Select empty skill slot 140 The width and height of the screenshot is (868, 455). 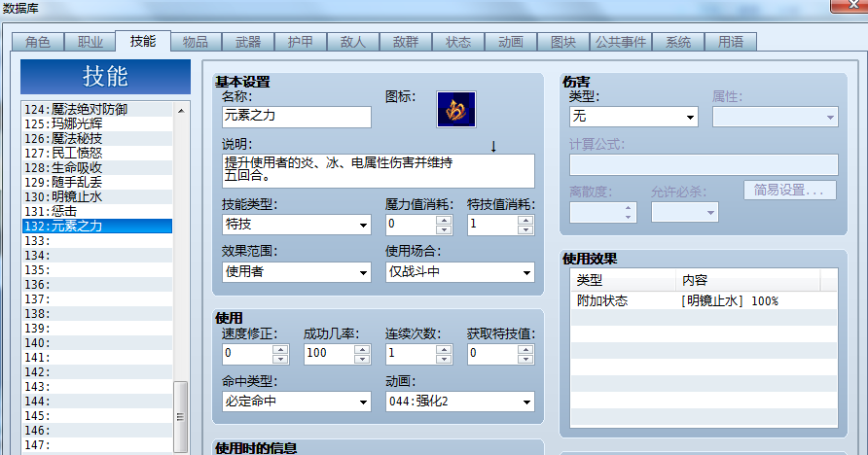click(x=97, y=343)
